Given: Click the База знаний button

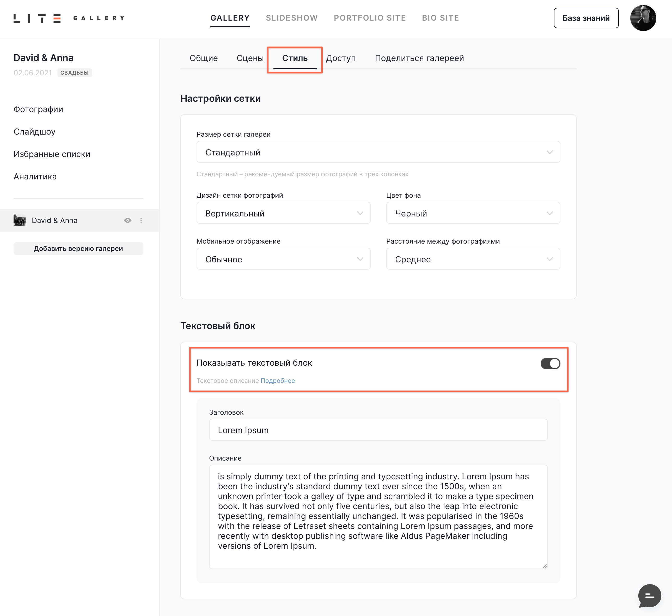Looking at the screenshot, I should pos(586,18).
